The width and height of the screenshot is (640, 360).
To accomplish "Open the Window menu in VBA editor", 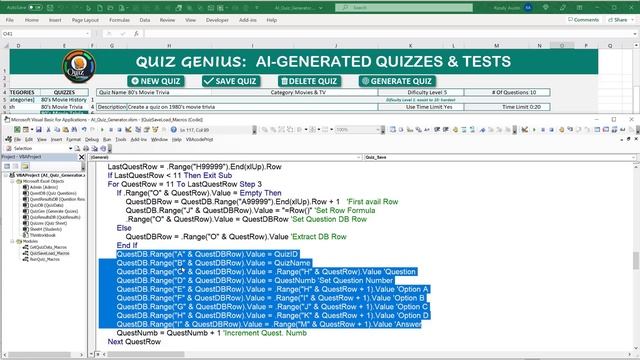I will pos(159,140).
